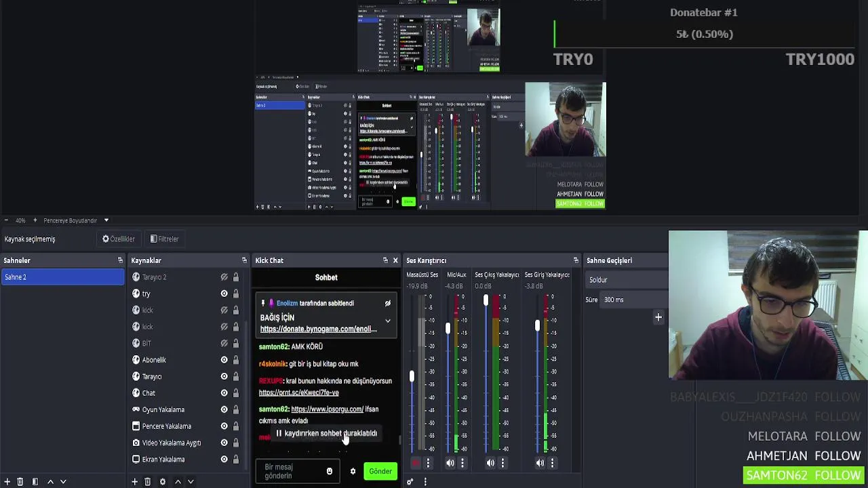Pop out the Ses Karıştırıcı dock
The width and height of the screenshot is (868, 488).
[576, 260]
